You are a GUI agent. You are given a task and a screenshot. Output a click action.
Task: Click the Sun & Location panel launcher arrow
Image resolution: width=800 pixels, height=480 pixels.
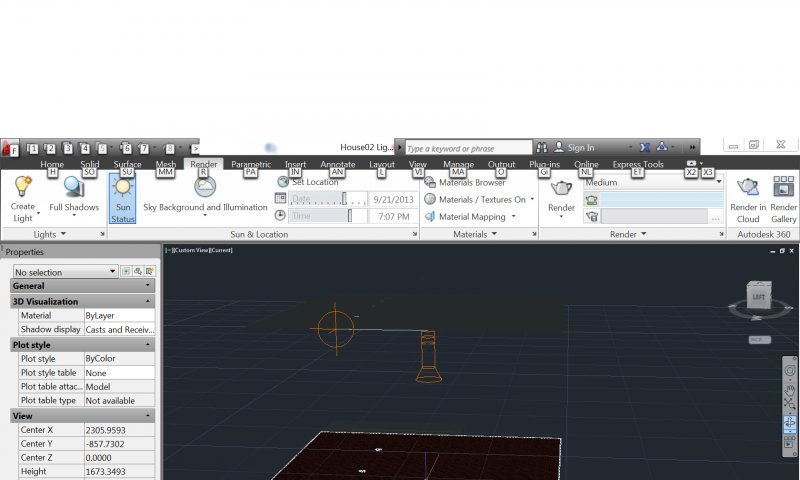[x=415, y=234]
